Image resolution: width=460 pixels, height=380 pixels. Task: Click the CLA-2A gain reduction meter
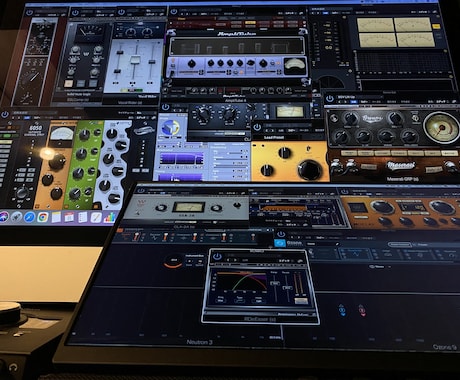tap(190, 207)
